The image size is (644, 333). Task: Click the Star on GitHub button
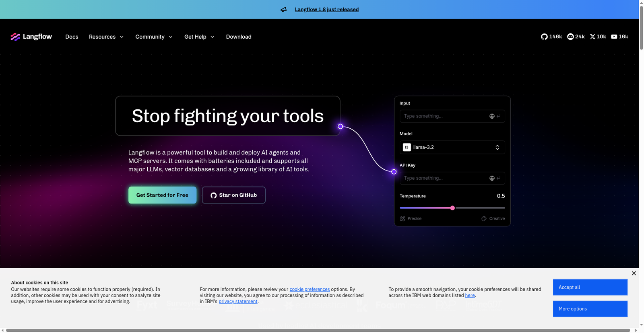(233, 195)
